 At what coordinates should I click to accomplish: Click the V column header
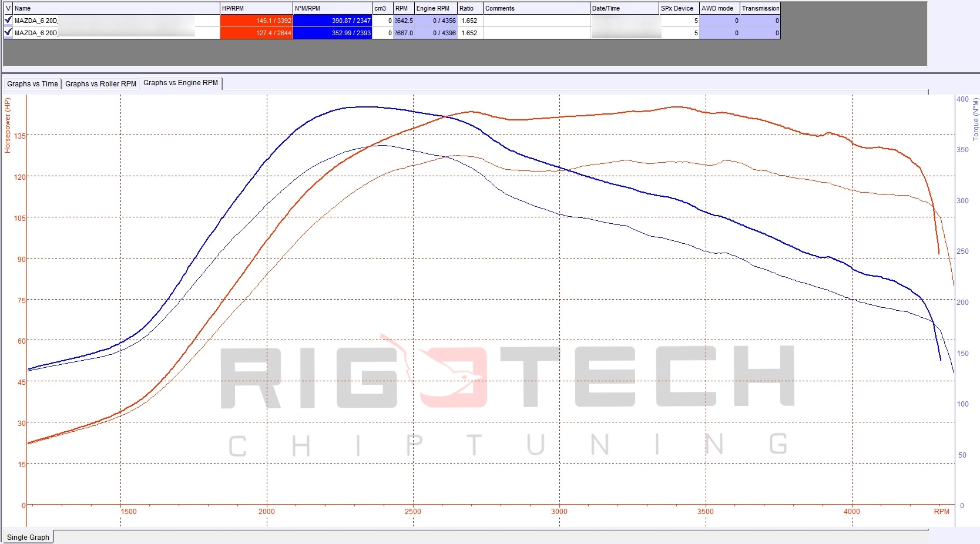point(8,8)
